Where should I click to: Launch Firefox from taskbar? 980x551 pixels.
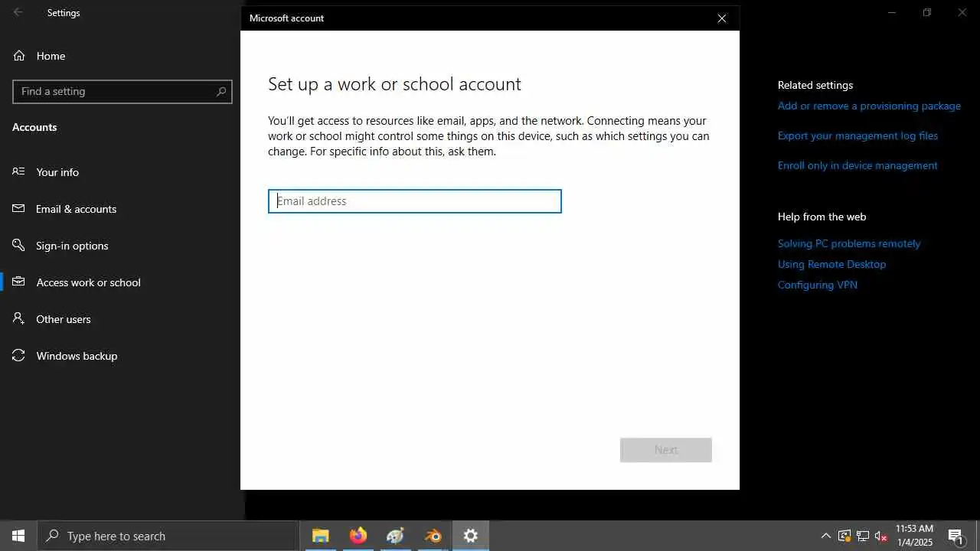point(358,536)
